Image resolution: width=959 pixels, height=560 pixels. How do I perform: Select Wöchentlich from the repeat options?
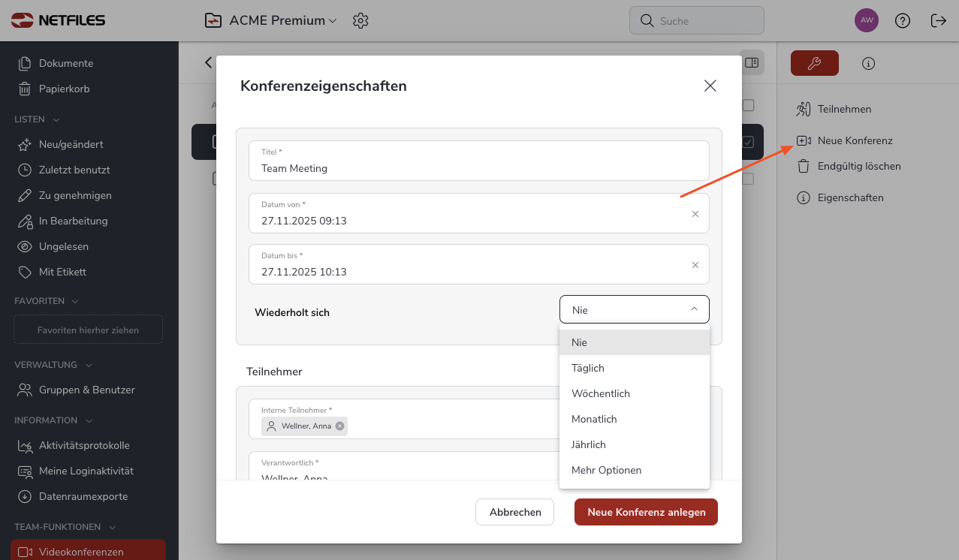pyautogui.click(x=601, y=393)
